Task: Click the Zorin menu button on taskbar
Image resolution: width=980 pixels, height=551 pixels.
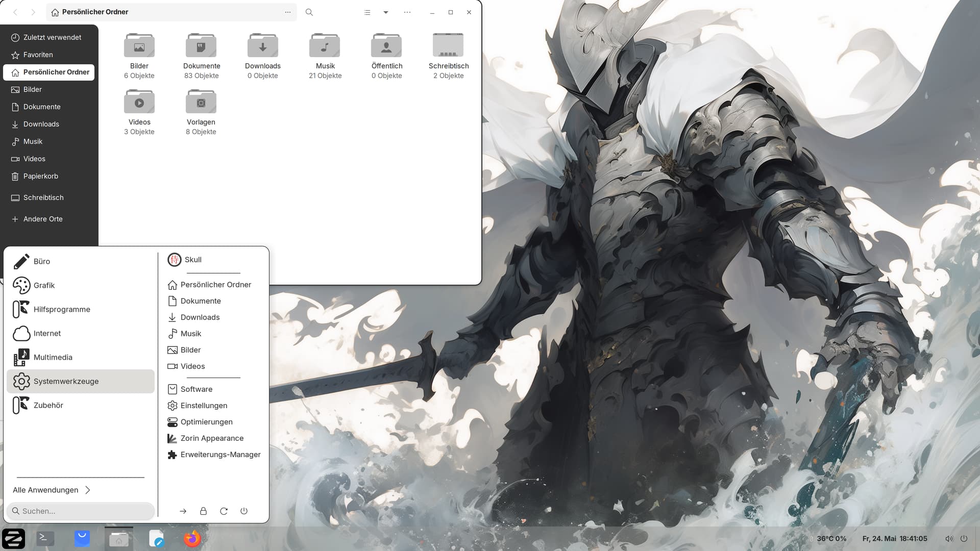Action: 14,539
